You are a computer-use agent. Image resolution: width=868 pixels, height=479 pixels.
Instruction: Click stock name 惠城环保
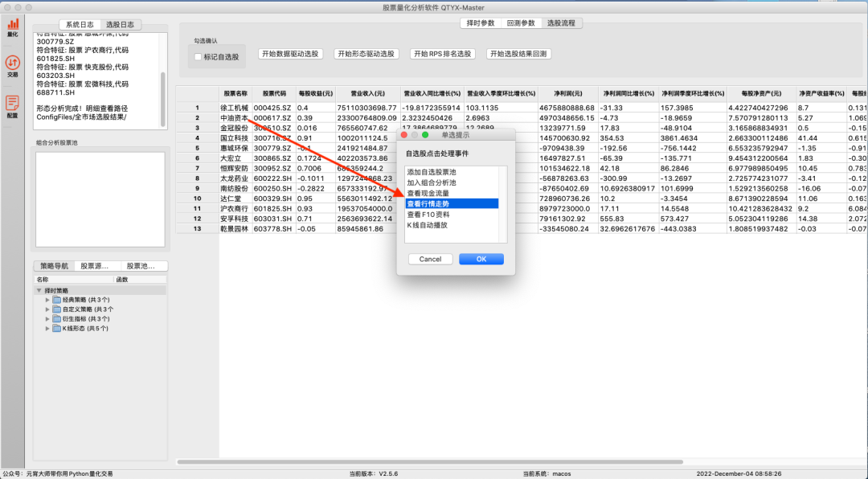click(x=234, y=149)
